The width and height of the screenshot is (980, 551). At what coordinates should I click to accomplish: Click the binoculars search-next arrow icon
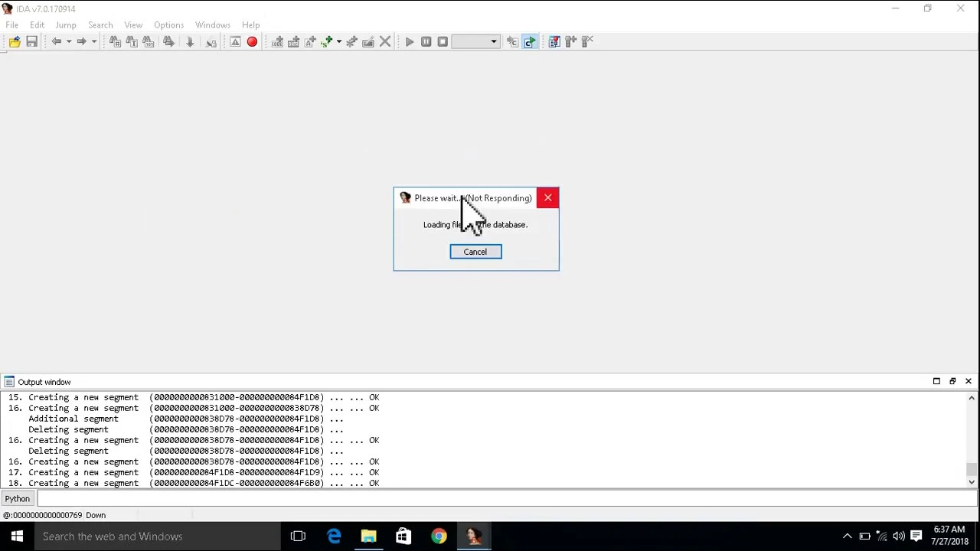click(168, 42)
